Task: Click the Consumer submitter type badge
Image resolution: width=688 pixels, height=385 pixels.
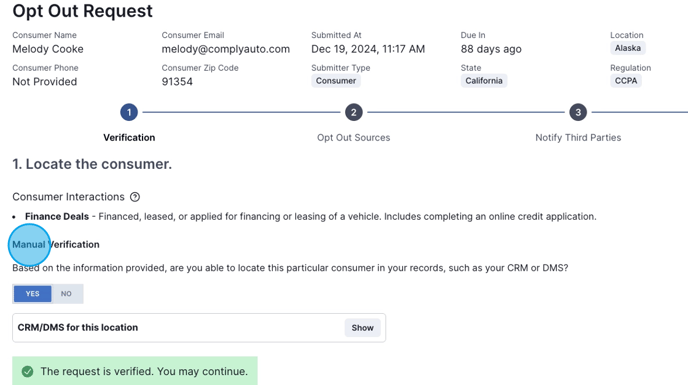Action: click(336, 81)
